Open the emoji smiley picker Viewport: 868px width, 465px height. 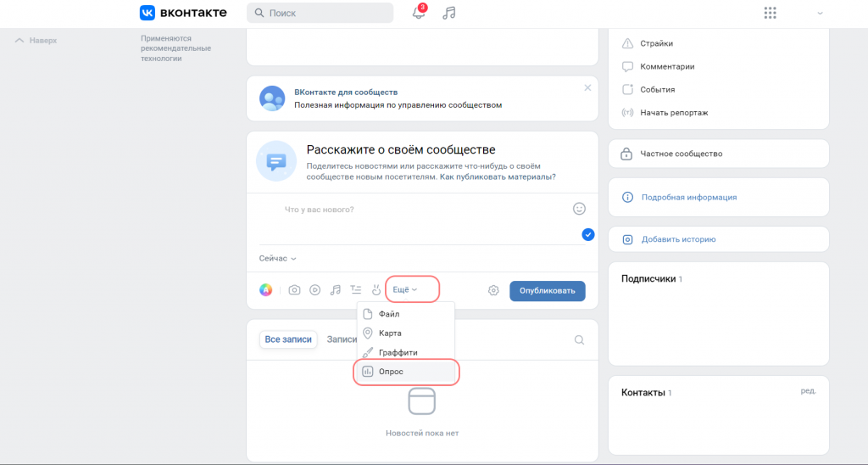(579, 209)
